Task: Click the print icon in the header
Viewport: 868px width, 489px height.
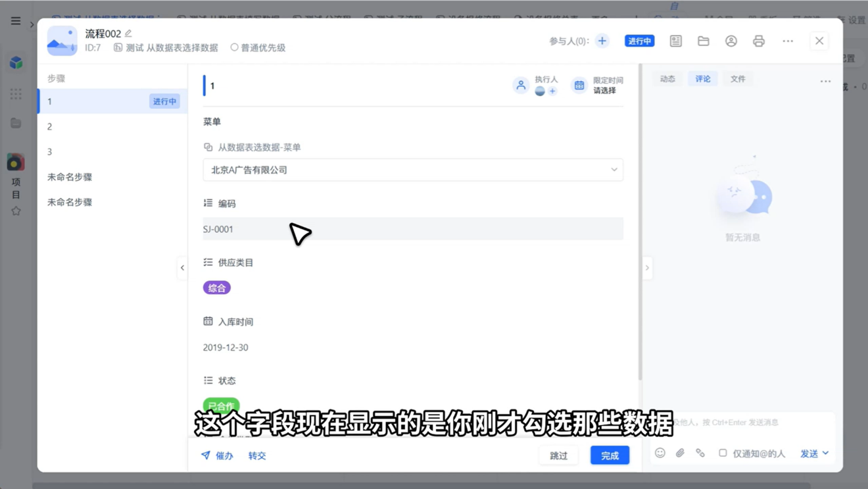Action: click(x=758, y=41)
